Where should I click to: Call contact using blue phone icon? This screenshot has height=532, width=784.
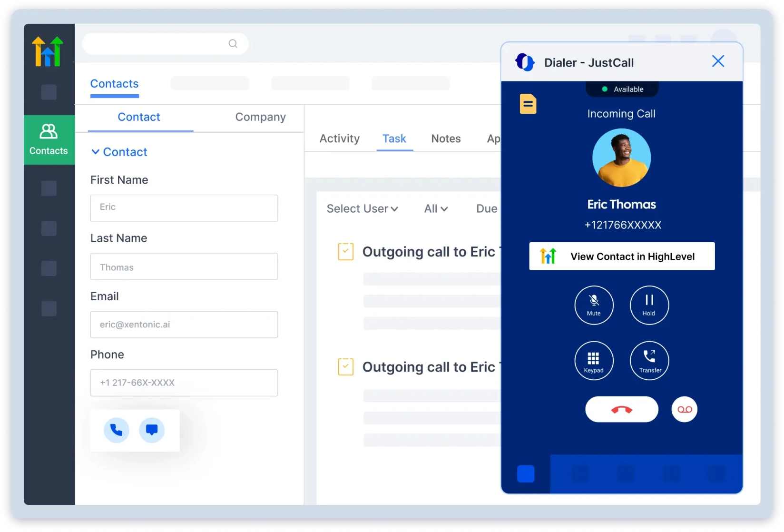point(117,430)
